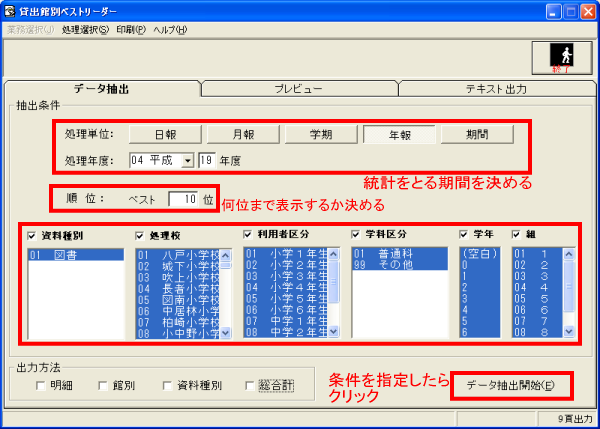Select the 学期 processing unit button

(x=321, y=135)
